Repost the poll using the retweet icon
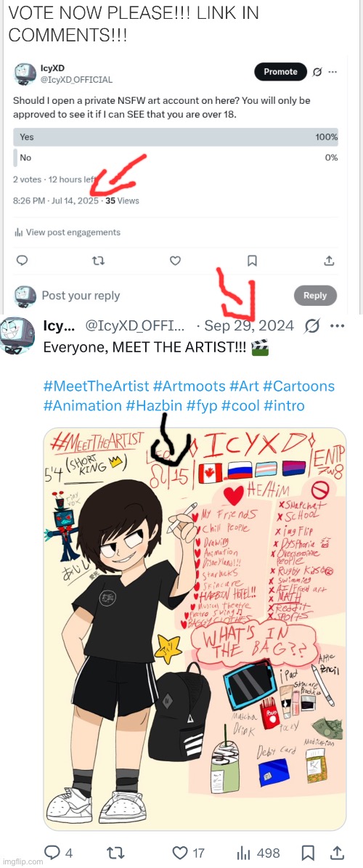The height and width of the screenshot is (868, 363). [x=99, y=260]
